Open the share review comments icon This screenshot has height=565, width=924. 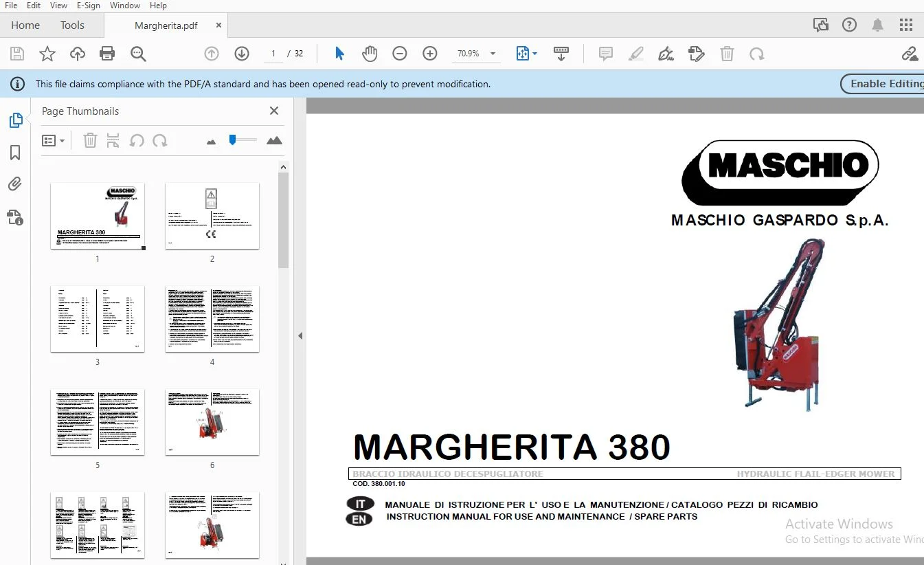point(821,25)
